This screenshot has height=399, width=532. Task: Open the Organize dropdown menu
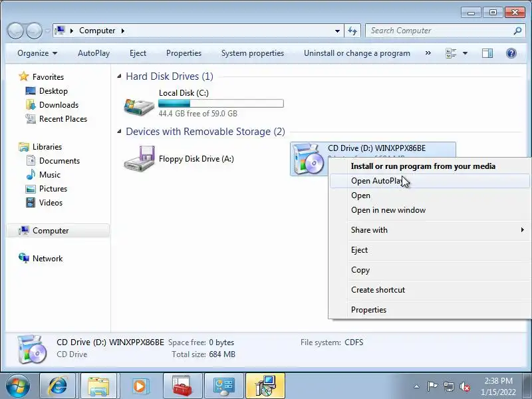click(x=37, y=53)
